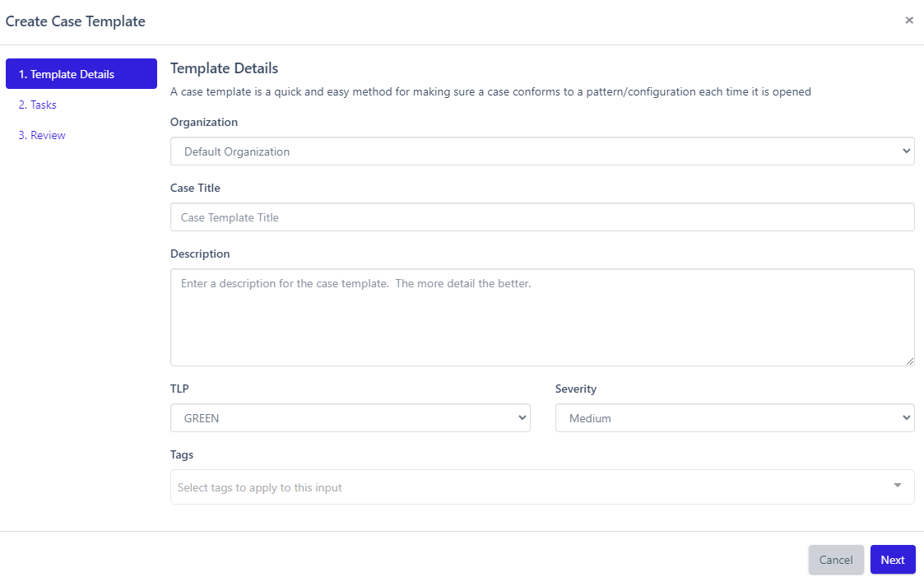Focus the Description text area

pos(542,317)
